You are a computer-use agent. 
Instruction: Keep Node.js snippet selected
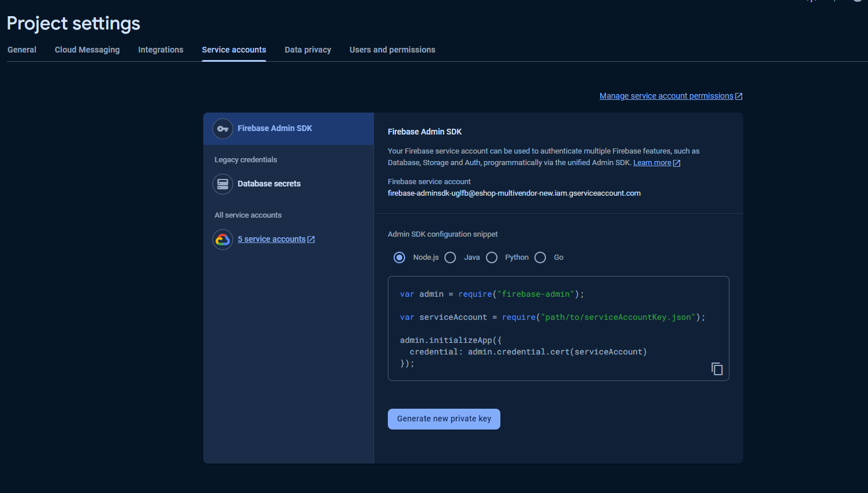tap(399, 257)
